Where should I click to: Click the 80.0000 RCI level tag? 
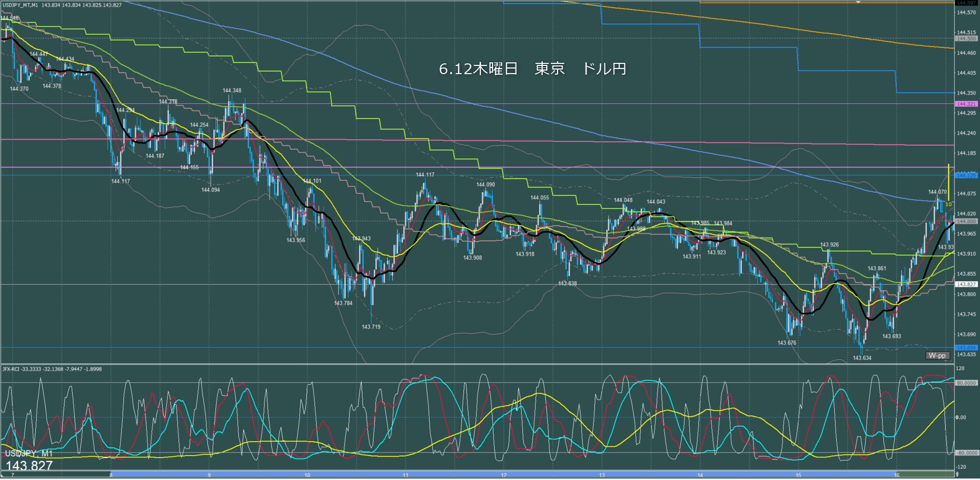966,383
